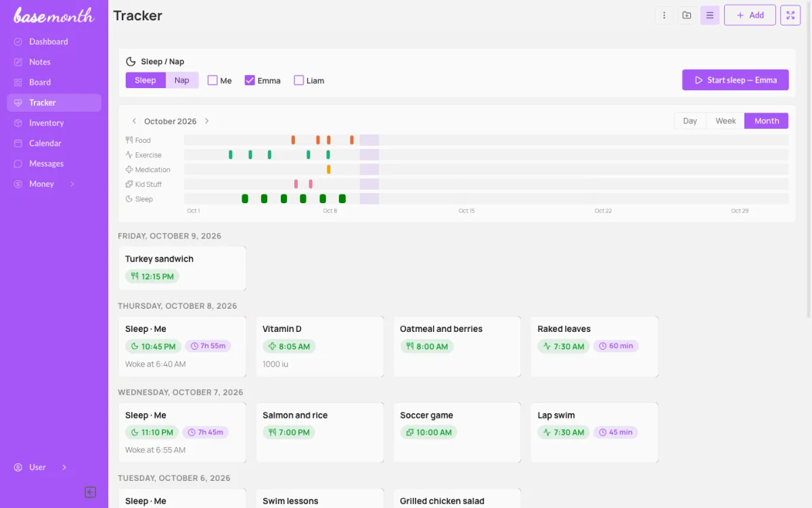The height and width of the screenshot is (508, 812).
Task: Click the first Exercise timeline marker
Action: pyautogui.click(x=231, y=155)
